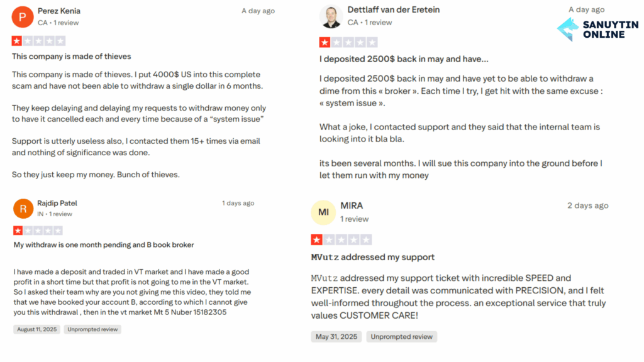Open the Perez Kenia reviewer name link
The height and width of the screenshot is (362, 644).
pyautogui.click(x=59, y=11)
